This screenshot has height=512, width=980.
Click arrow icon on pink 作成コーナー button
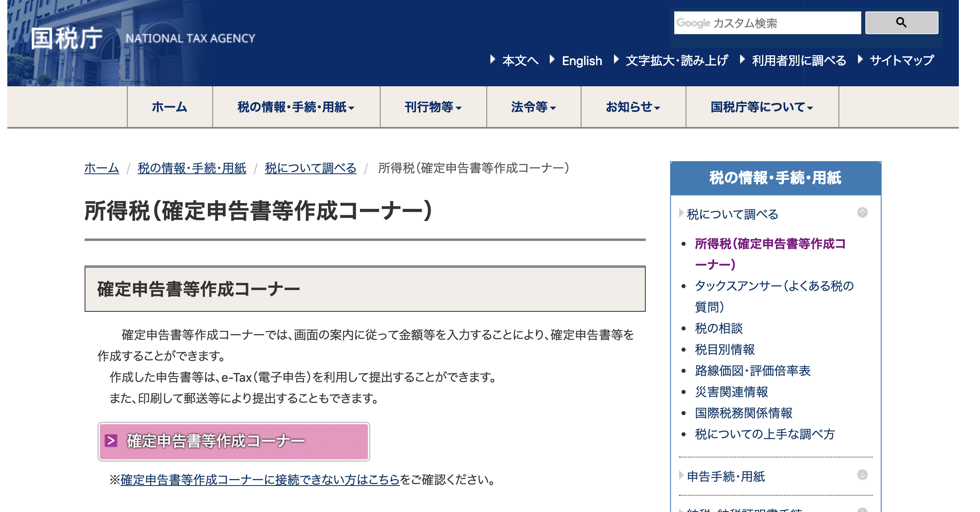pyautogui.click(x=111, y=441)
